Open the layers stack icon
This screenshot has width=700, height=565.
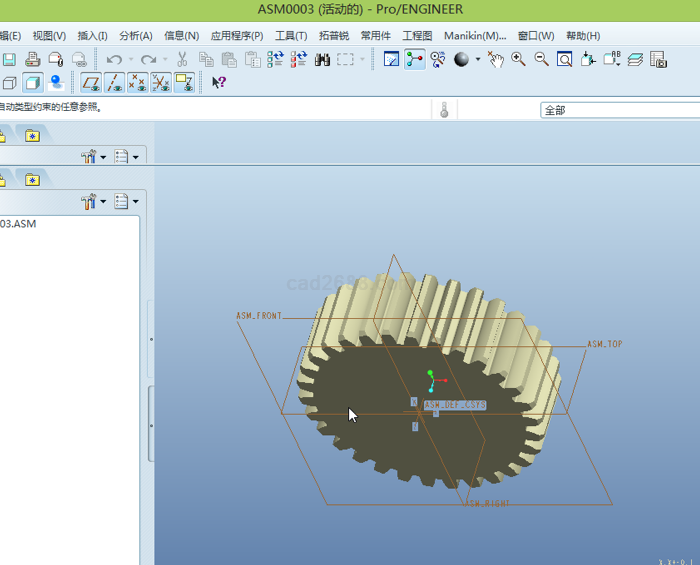[x=635, y=60]
